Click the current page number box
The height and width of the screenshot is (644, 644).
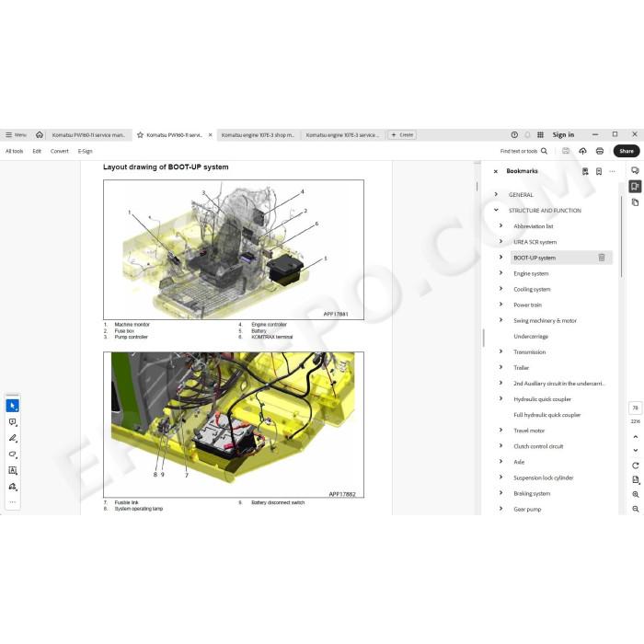tap(635, 408)
